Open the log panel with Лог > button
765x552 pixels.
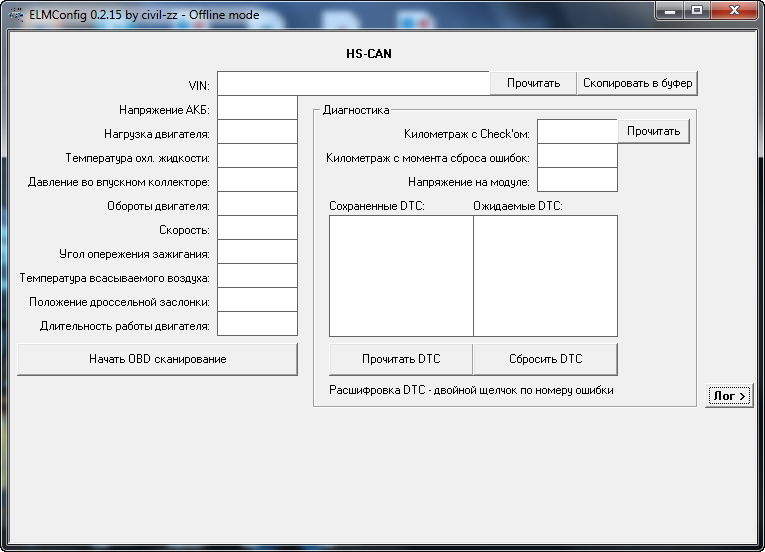click(x=729, y=396)
